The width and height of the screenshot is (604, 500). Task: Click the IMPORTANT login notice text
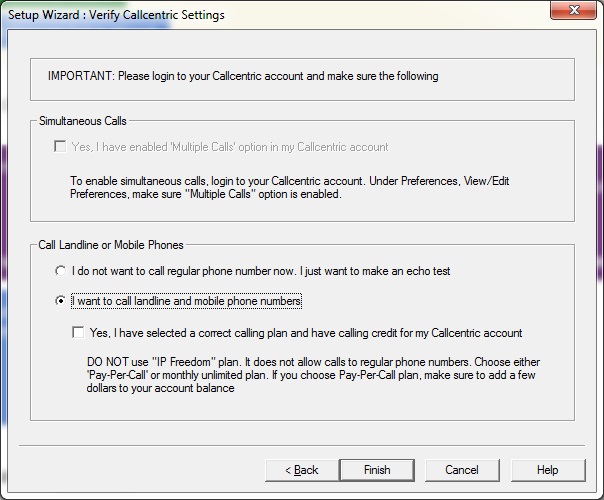point(243,76)
